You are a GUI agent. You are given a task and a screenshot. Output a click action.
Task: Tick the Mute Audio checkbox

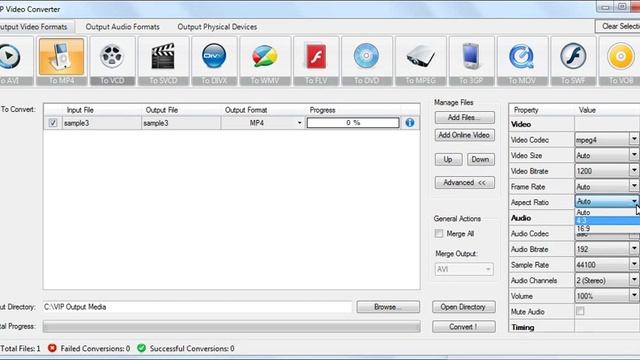[x=580, y=311]
